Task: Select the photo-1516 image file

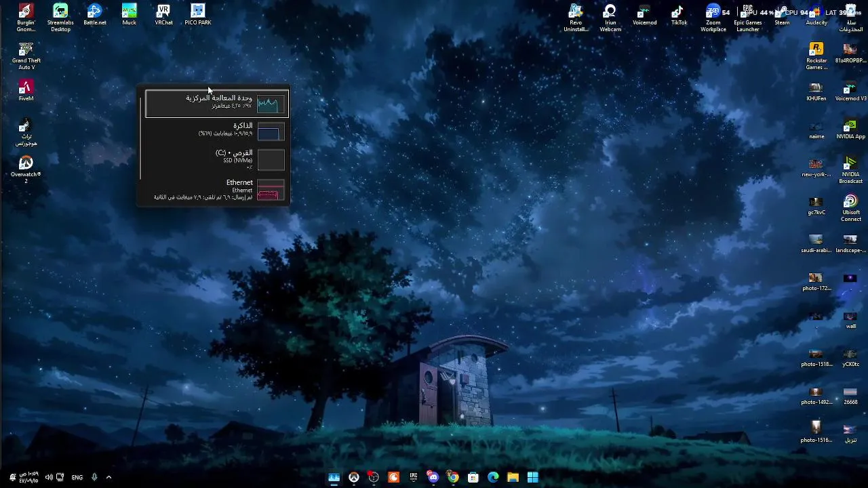Action: point(816,432)
